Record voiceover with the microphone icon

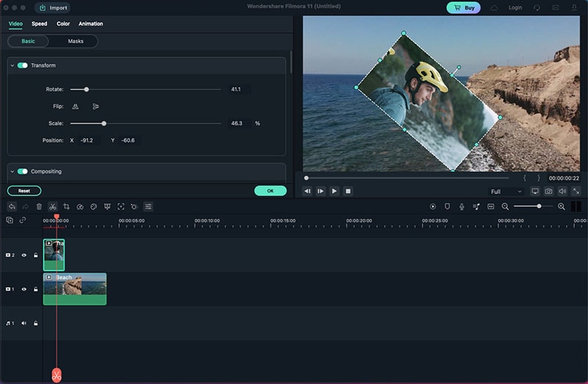click(x=462, y=206)
